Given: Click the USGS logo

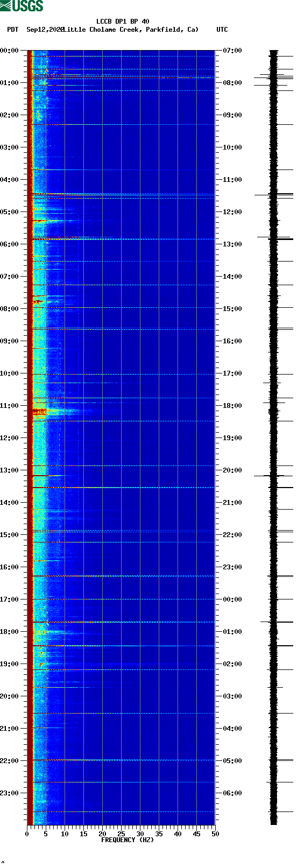Looking at the screenshot, I should coord(22,6).
